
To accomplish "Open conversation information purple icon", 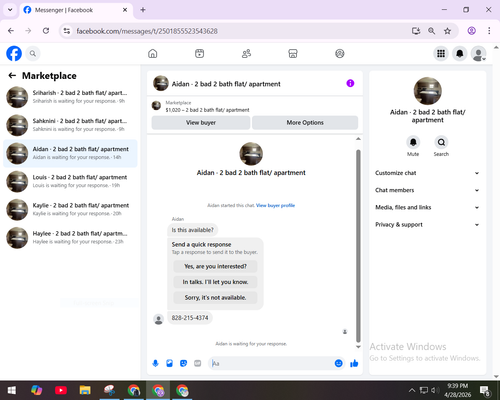I will click(x=350, y=83).
